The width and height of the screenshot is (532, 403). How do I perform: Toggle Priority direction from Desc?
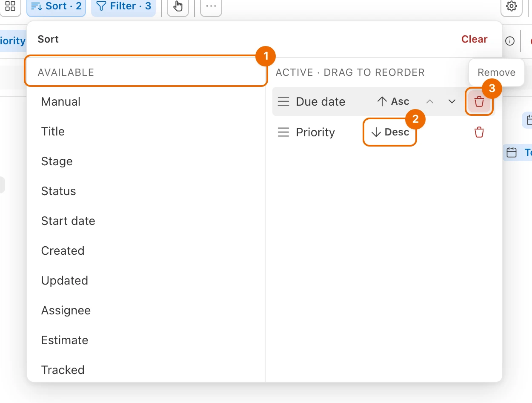click(390, 132)
